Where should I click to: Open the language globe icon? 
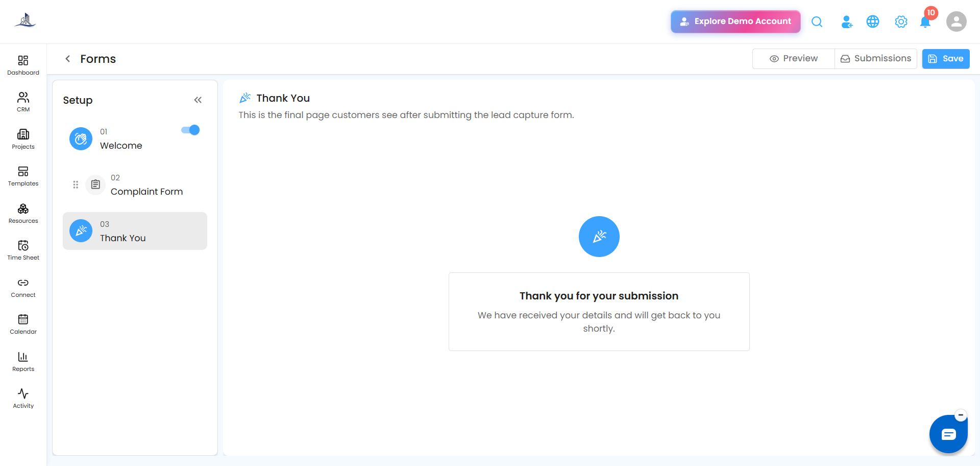point(873,22)
